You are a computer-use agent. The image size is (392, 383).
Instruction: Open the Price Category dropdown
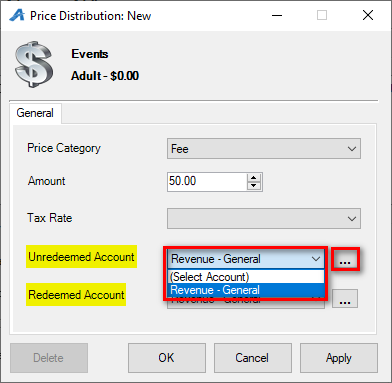[264, 149]
